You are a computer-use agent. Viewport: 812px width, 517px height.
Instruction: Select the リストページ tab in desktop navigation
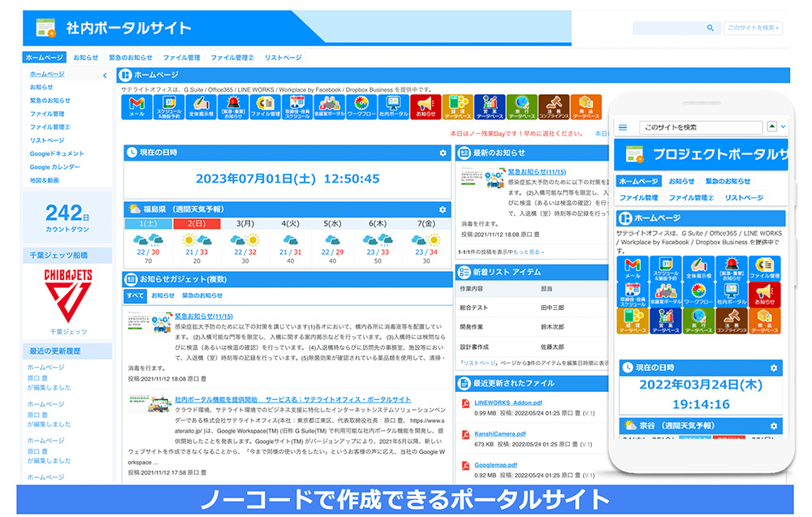pos(283,58)
